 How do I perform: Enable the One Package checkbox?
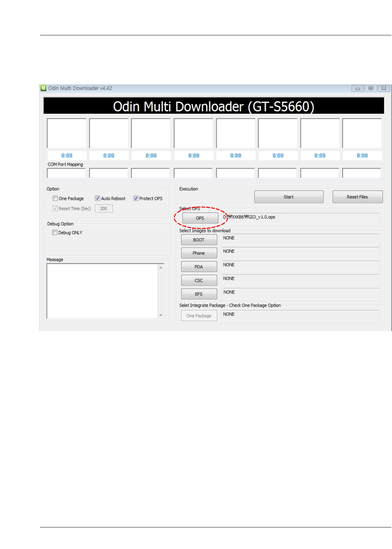(55, 198)
